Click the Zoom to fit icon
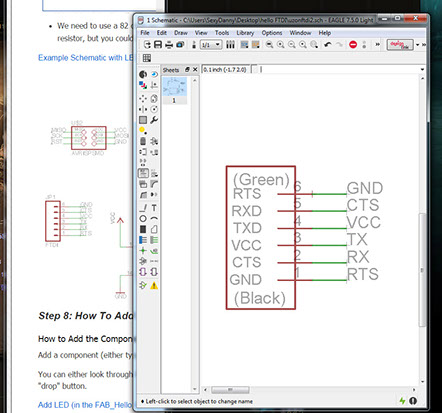Image resolution: width=442 pixels, height=413 pixels. click(269, 44)
